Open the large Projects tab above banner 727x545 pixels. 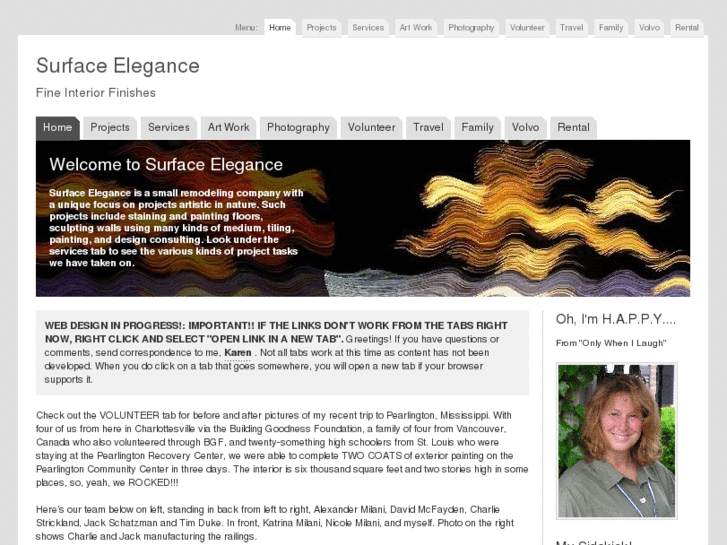tap(110, 128)
